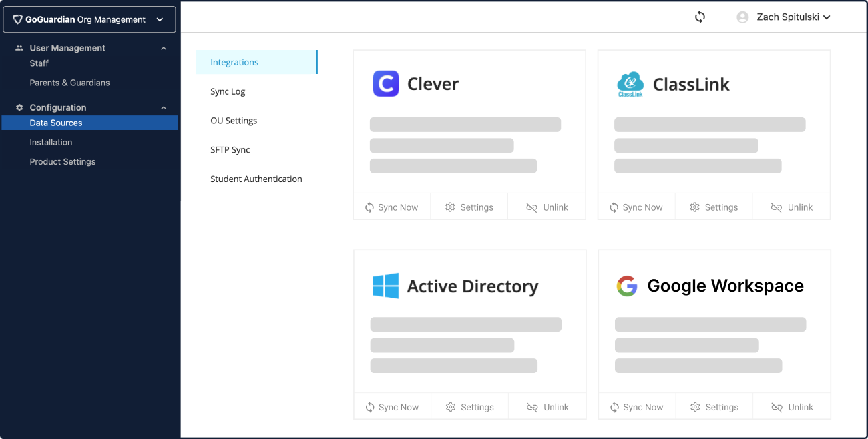Click the global sync icon in top bar
868x439 pixels.
[700, 17]
